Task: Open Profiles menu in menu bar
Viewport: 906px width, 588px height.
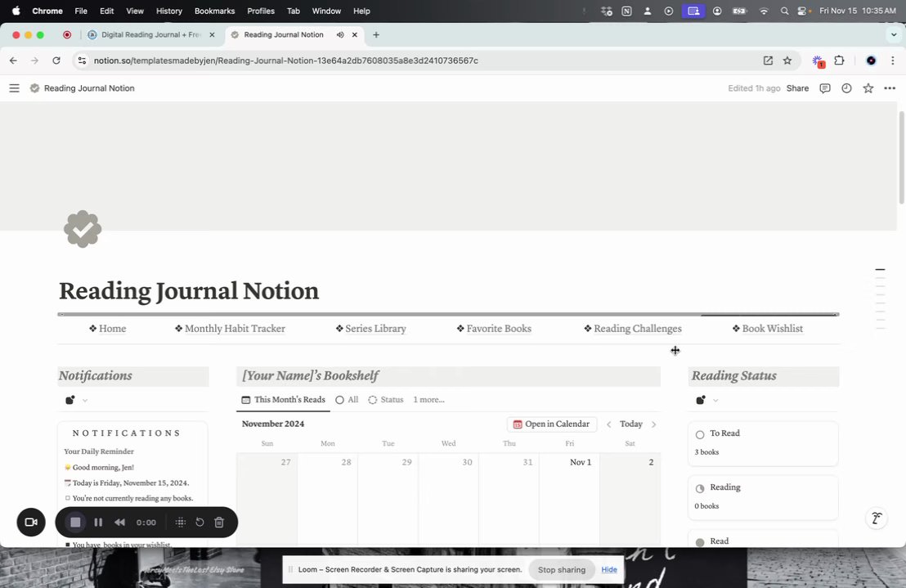Action: (x=261, y=11)
